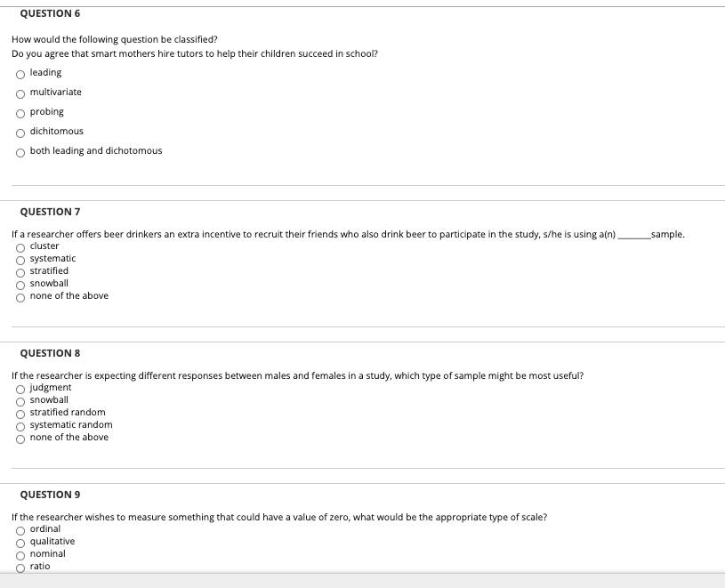Image resolution: width=725 pixels, height=588 pixels.
Task: Choose 'stratified random' in Question 8
Action: (x=20, y=413)
